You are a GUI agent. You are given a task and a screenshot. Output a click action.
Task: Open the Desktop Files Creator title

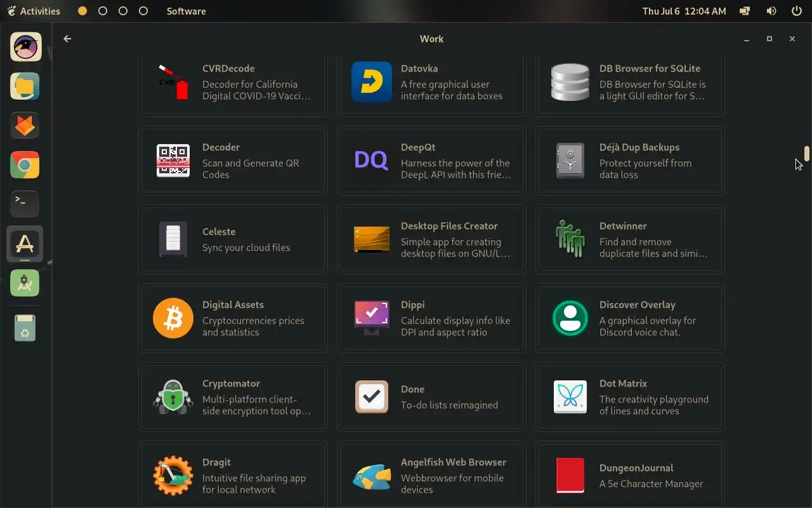[449, 226]
